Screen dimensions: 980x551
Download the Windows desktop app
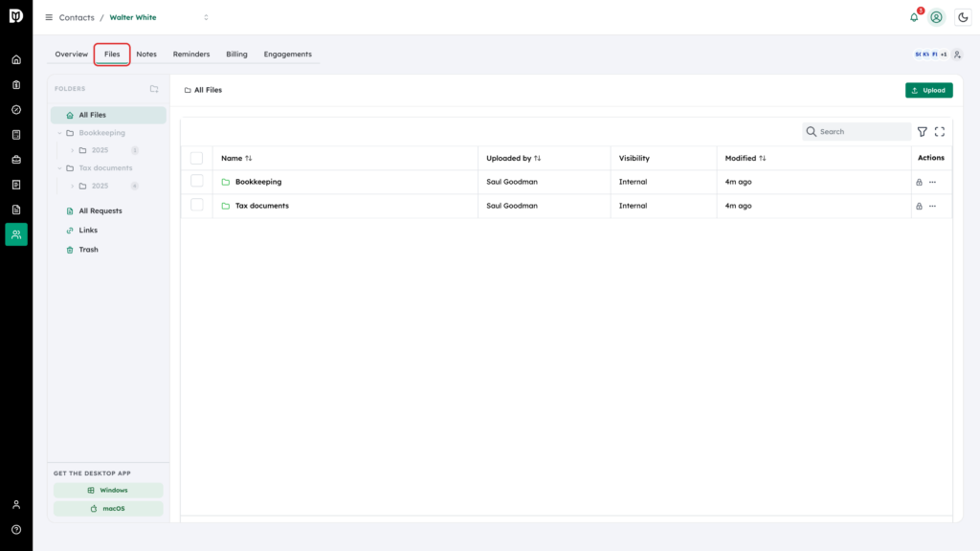(x=108, y=491)
